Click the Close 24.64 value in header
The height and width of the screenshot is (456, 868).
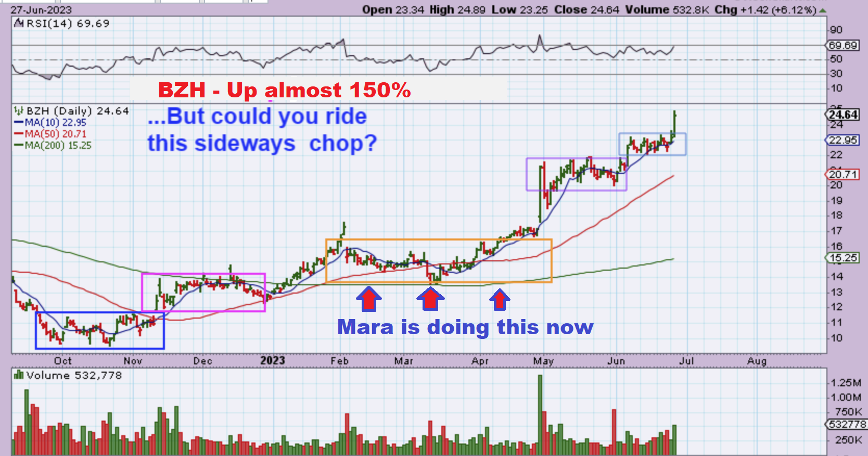click(x=586, y=9)
